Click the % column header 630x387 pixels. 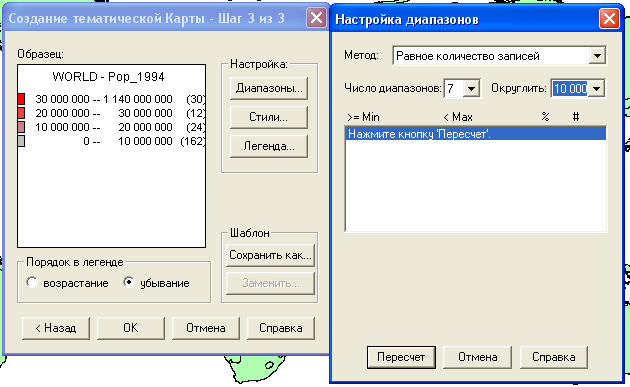click(x=545, y=117)
